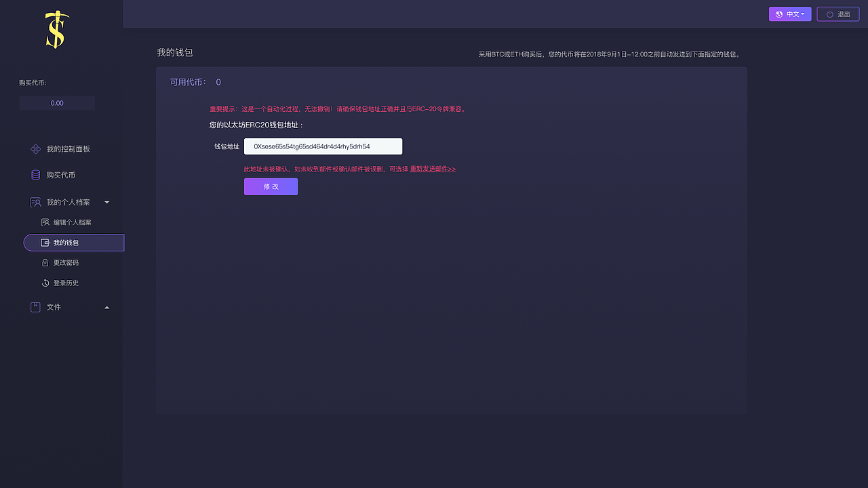Click 您的以太坊ERC20钱包地址 label
Screen dimensions: 868x488
[256, 125]
